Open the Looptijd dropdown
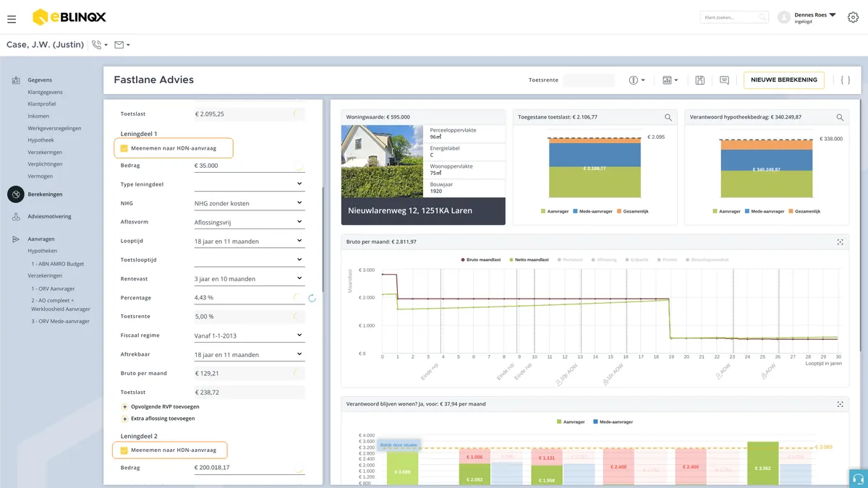868x488 pixels. 249,241
